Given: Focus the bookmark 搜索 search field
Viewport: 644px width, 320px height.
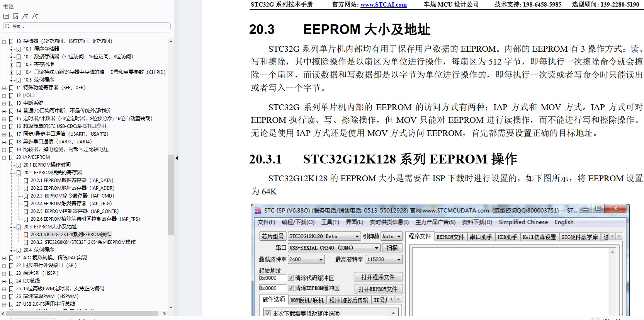Looking at the screenshot, I should tap(87, 26).
